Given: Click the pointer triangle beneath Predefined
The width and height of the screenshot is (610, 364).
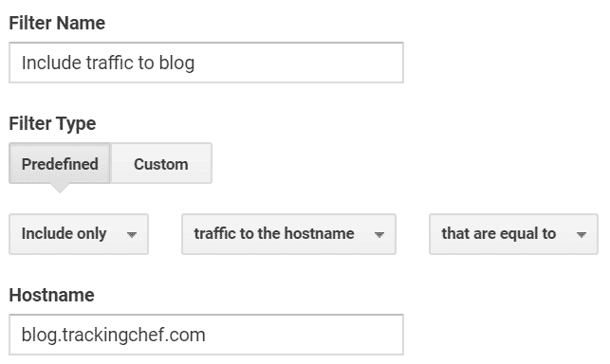Looking at the screenshot, I should [x=60, y=188].
